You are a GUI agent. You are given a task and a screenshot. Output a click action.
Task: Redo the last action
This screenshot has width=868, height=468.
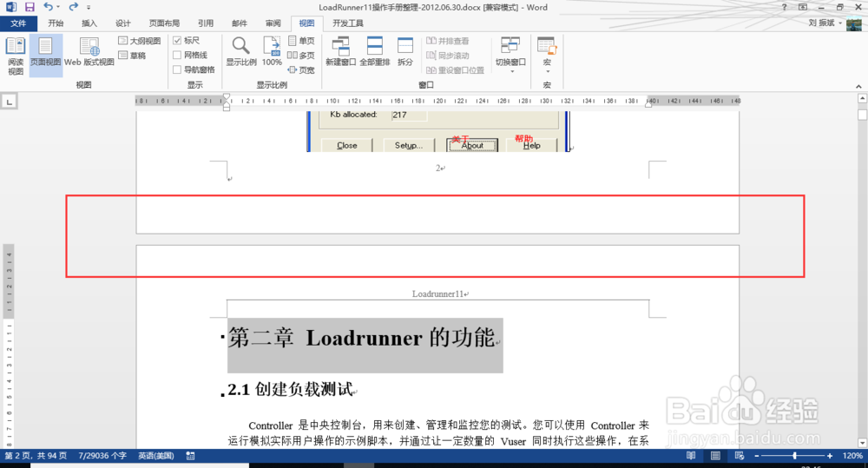(x=73, y=7)
